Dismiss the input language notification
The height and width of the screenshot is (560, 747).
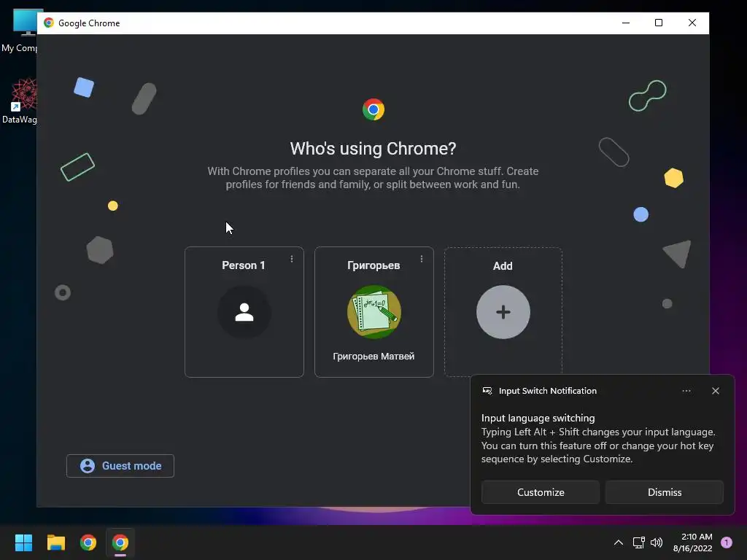click(x=664, y=492)
